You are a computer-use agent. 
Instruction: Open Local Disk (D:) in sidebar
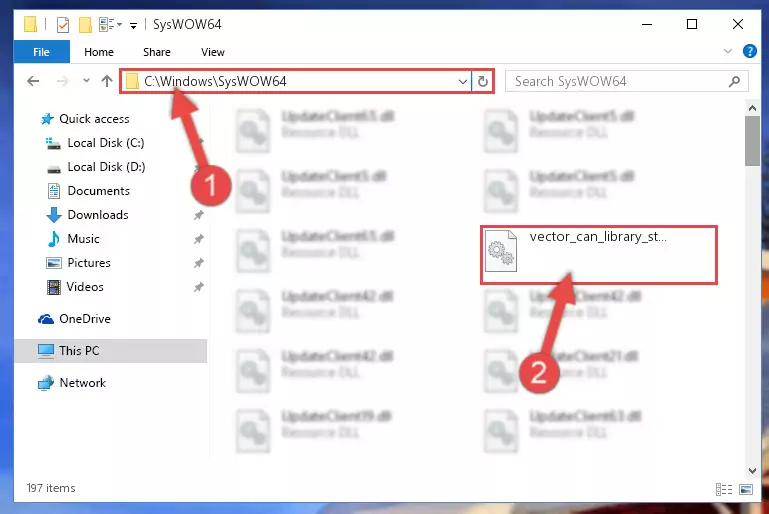pos(106,167)
